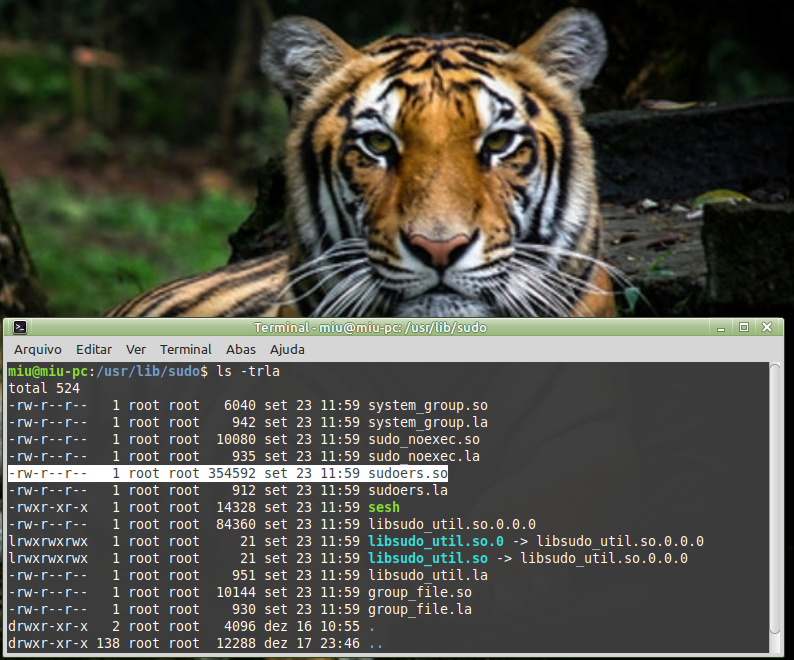
Task: Click the size value 354592
Action: click(x=232, y=474)
